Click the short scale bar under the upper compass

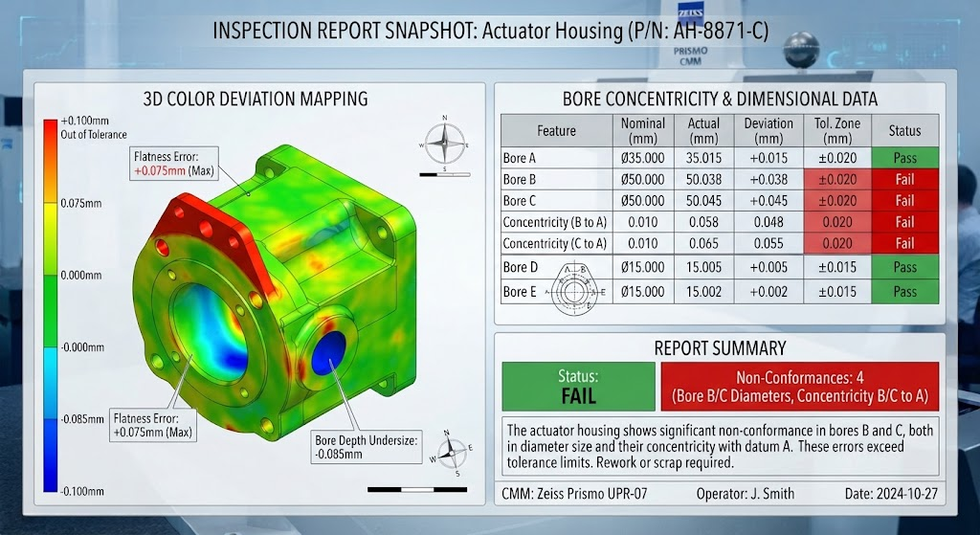[444, 174]
